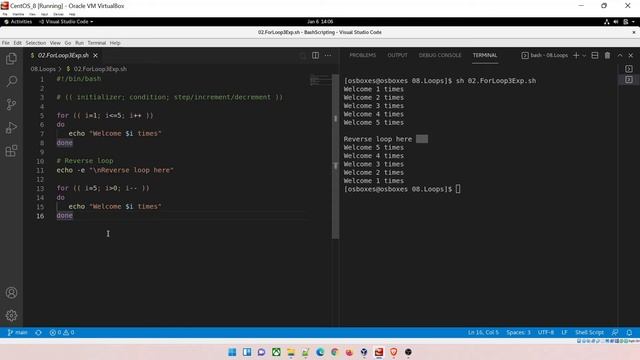This screenshot has height=360, width=640.
Task: Open errors and warnings count in status bar
Action: 62,332
